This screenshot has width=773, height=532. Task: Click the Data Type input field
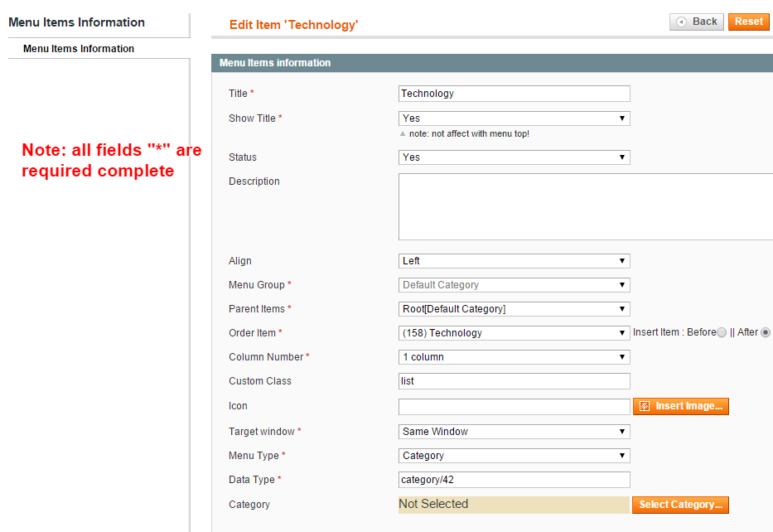515,480
